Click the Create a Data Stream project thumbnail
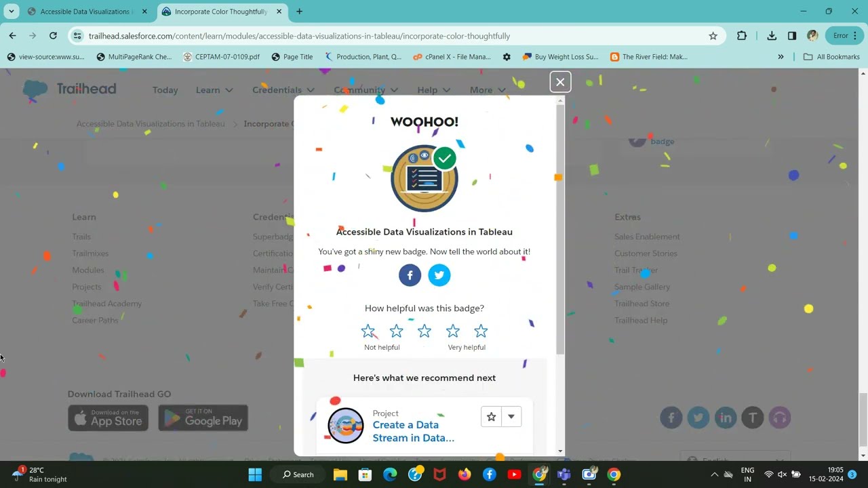The height and width of the screenshot is (488, 868). [x=346, y=426]
